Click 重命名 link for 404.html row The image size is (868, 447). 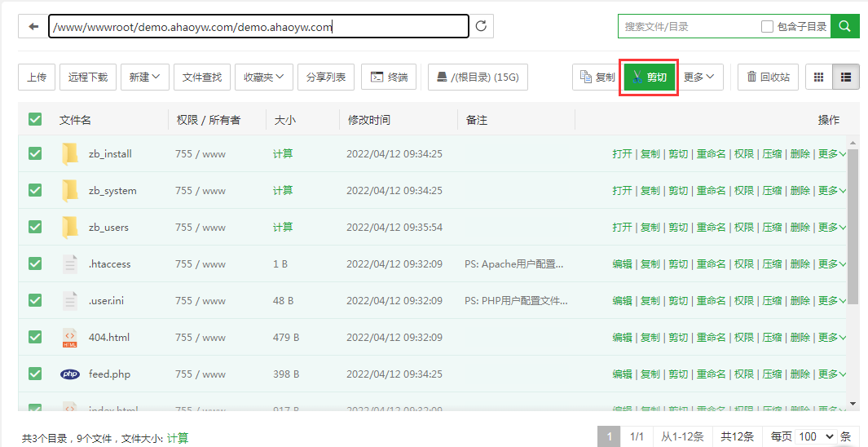click(710, 337)
